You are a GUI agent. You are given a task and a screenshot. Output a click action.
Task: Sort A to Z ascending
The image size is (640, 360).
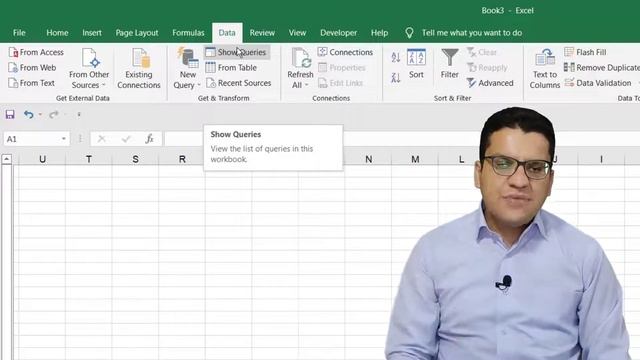coord(396,57)
